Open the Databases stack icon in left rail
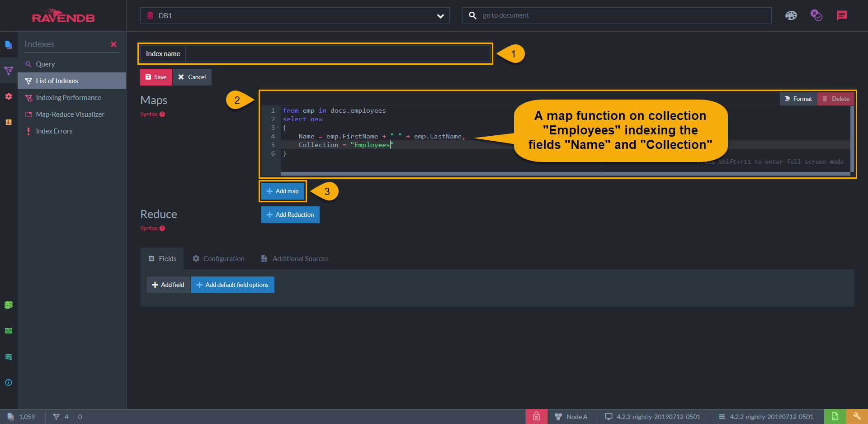The height and width of the screenshot is (424, 868). click(9, 305)
